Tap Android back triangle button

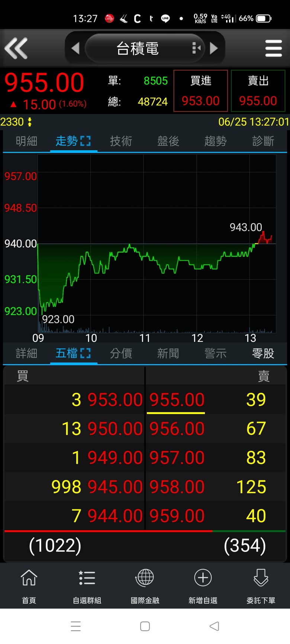[x=214, y=626]
